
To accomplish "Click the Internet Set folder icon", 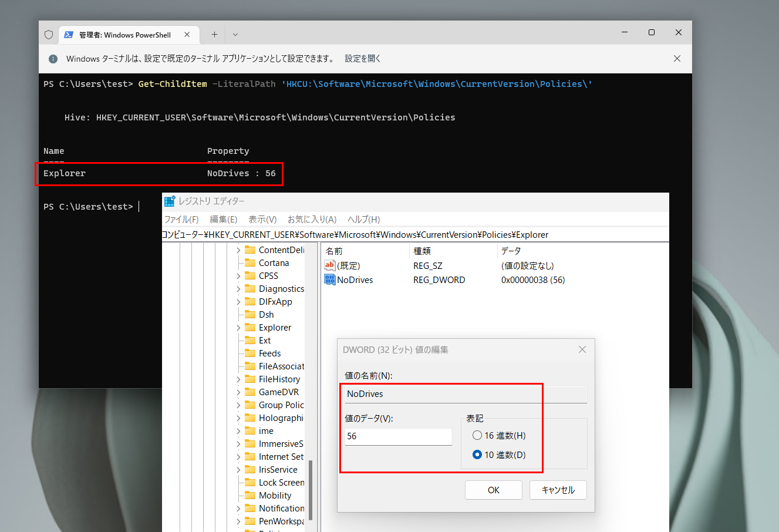I will [250, 456].
